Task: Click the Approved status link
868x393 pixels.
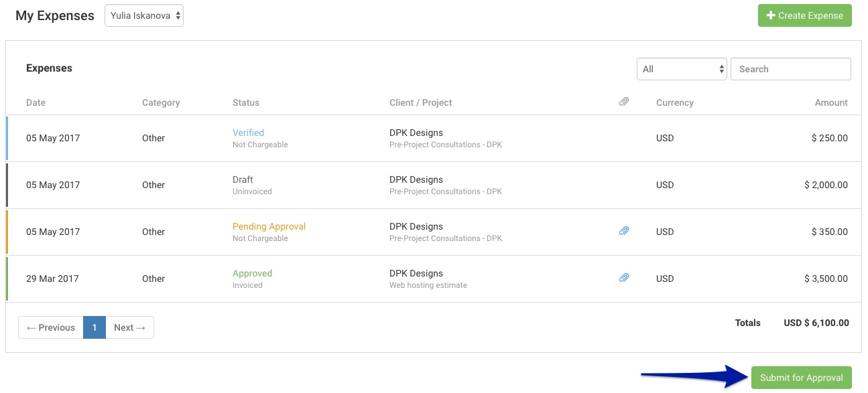Action: coord(252,273)
